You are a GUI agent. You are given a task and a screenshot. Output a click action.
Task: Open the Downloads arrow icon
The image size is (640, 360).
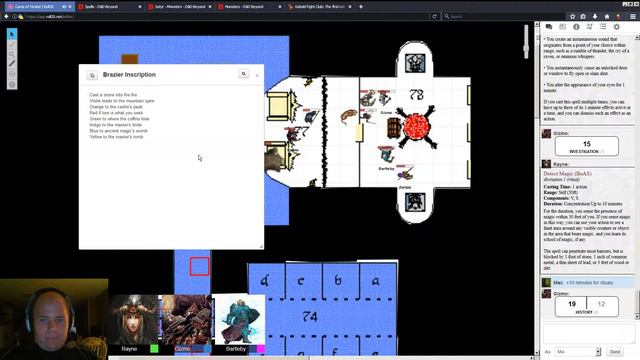pos(595,17)
